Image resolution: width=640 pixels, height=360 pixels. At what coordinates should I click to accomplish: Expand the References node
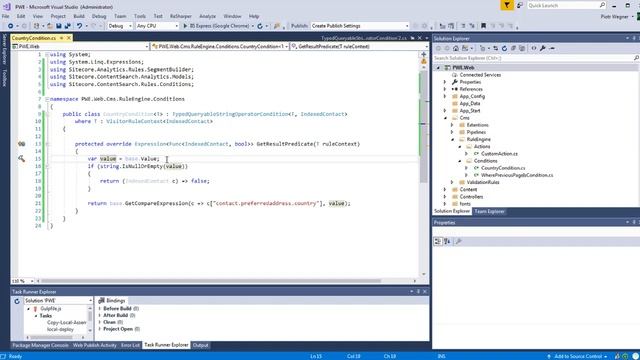[x=445, y=89]
